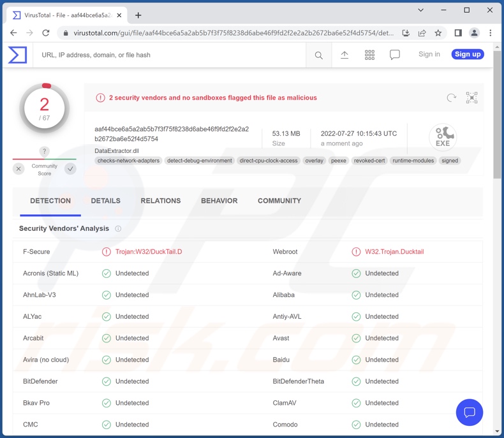Reload the page with refresh icon
Screen dimensions: 504x438
[46, 33]
